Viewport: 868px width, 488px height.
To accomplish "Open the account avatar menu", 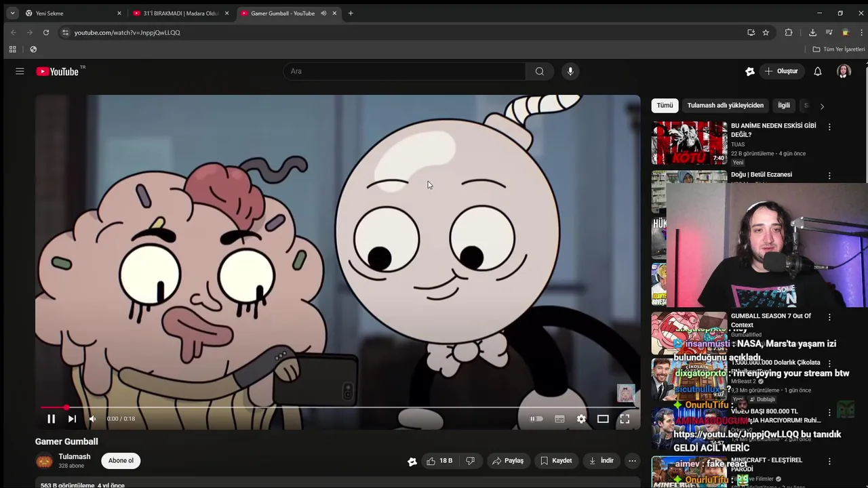I will [844, 71].
